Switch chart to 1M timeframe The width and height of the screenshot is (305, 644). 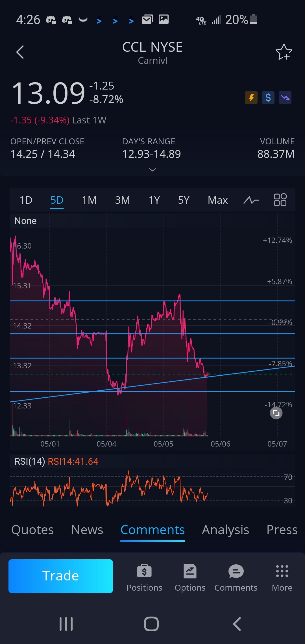point(89,200)
